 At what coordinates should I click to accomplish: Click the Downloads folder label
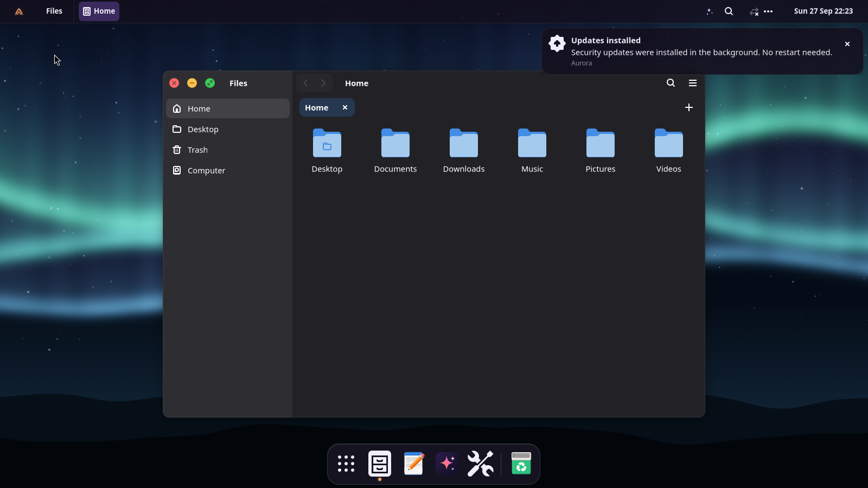[x=464, y=169]
